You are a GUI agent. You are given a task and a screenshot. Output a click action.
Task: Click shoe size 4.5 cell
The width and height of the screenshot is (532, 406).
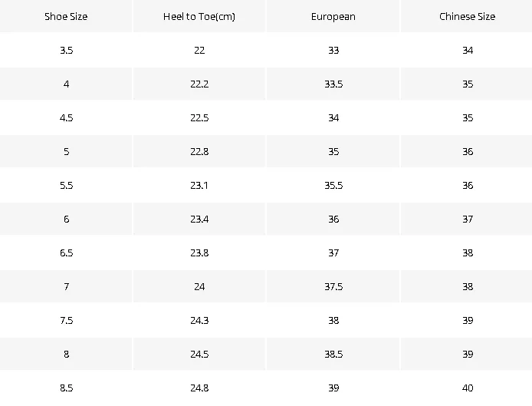66,117
